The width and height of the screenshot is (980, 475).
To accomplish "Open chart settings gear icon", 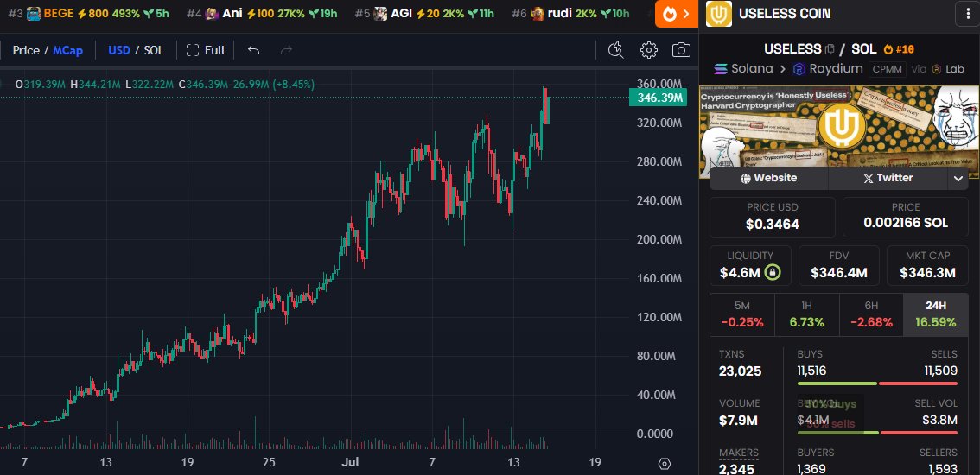I will 649,50.
